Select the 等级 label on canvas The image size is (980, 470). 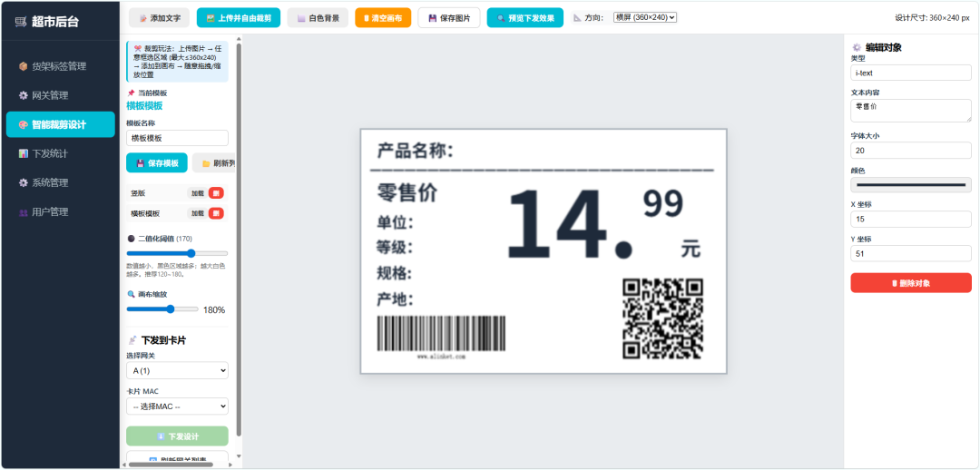click(x=395, y=248)
